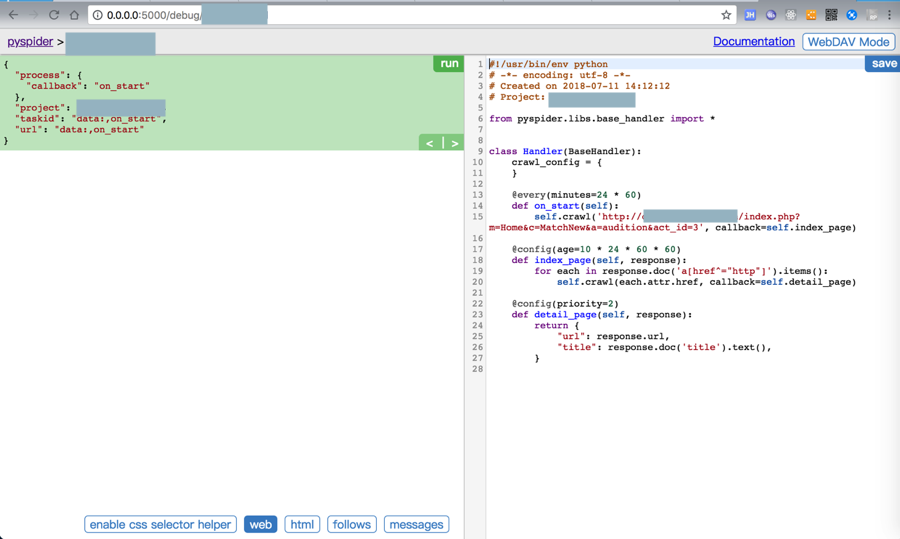View site information icon in address bar

[98, 15]
